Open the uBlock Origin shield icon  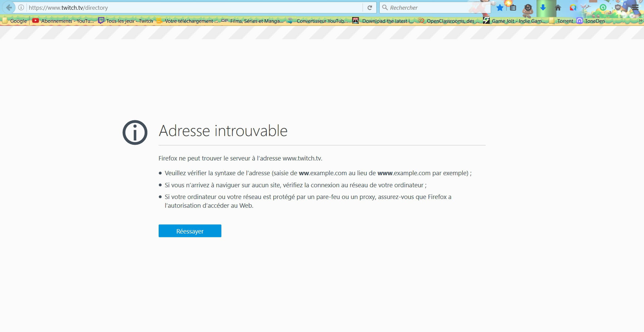pyautogui.click(x=618, y=7)
